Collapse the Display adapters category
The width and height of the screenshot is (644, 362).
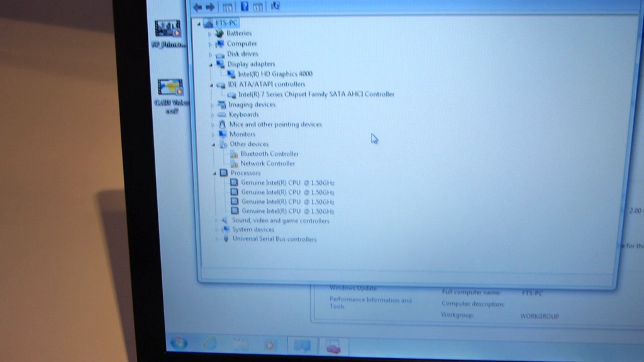tap(211, 65)
